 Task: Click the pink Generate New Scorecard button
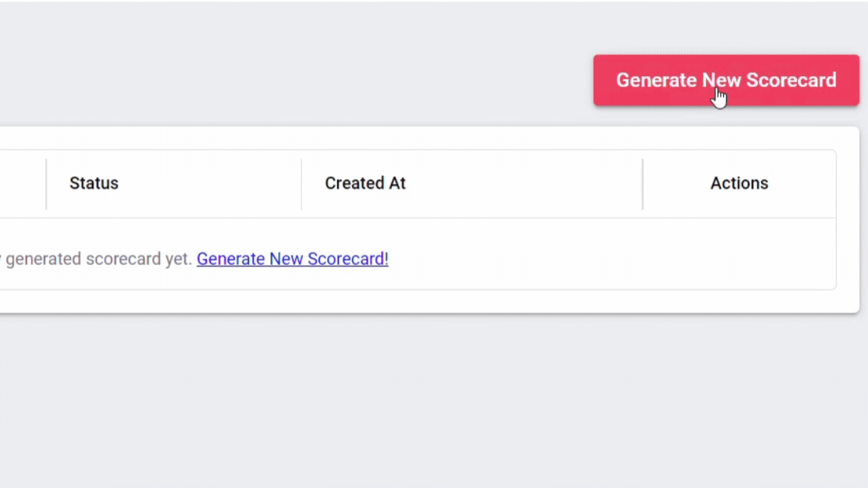point(726,80)
